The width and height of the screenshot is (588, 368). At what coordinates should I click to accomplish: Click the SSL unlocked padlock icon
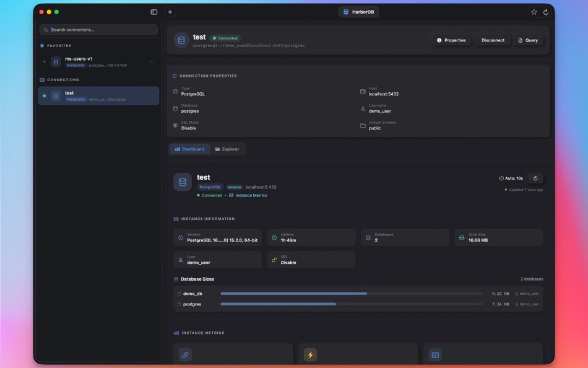[x=274, y=260]
